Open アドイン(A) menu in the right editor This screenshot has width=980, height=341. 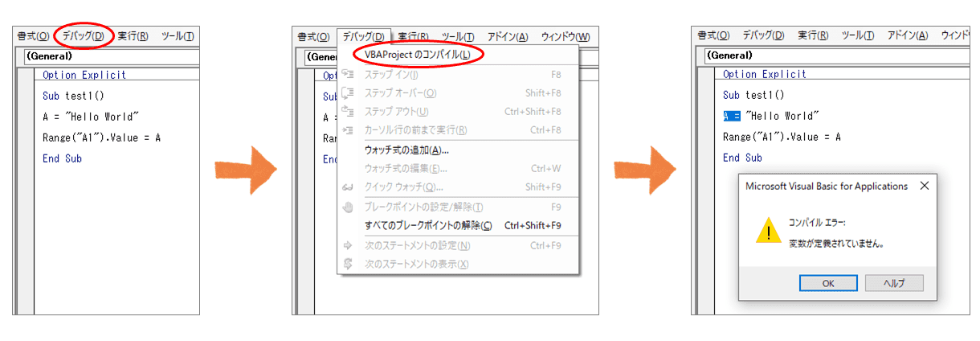pyautogui.click(x=908, y=35)
